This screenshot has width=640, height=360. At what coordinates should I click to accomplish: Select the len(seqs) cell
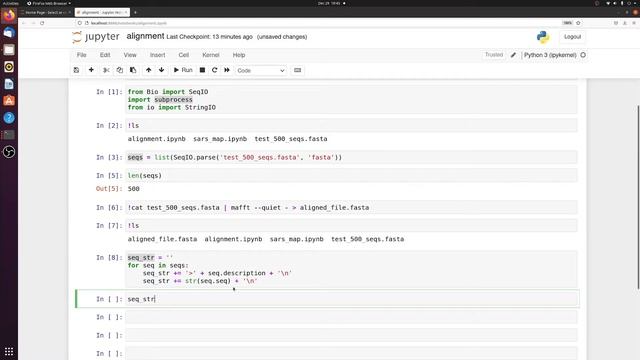pos(351,176)
